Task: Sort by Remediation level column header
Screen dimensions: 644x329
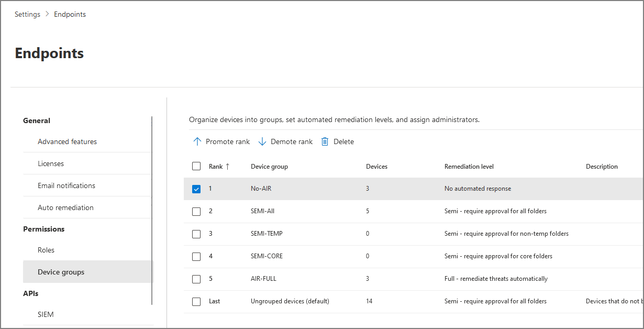Action: pyautogui.click(x=469, y=167)
